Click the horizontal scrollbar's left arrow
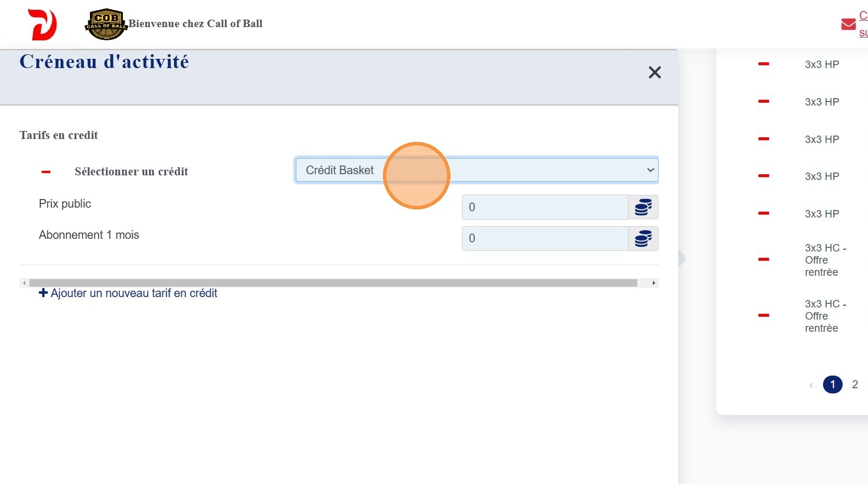The image size is (868, 484). 24,283
